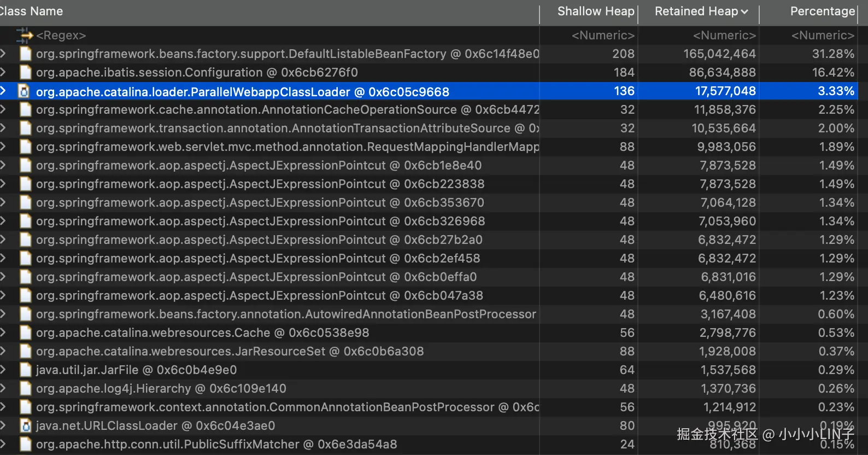868x455 pixels.
Task: Select retained heap value 17,577,048
Action: pos(725,91)
